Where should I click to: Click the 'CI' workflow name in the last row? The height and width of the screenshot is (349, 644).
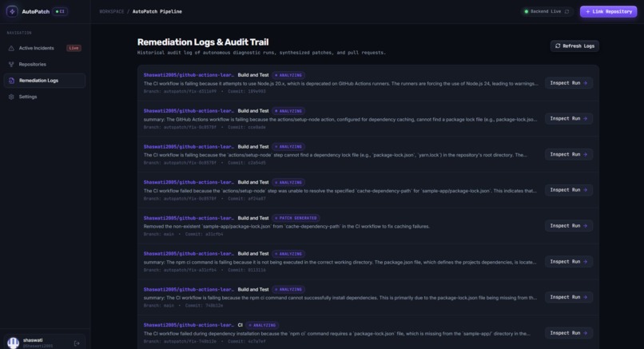tap(241, 325)
